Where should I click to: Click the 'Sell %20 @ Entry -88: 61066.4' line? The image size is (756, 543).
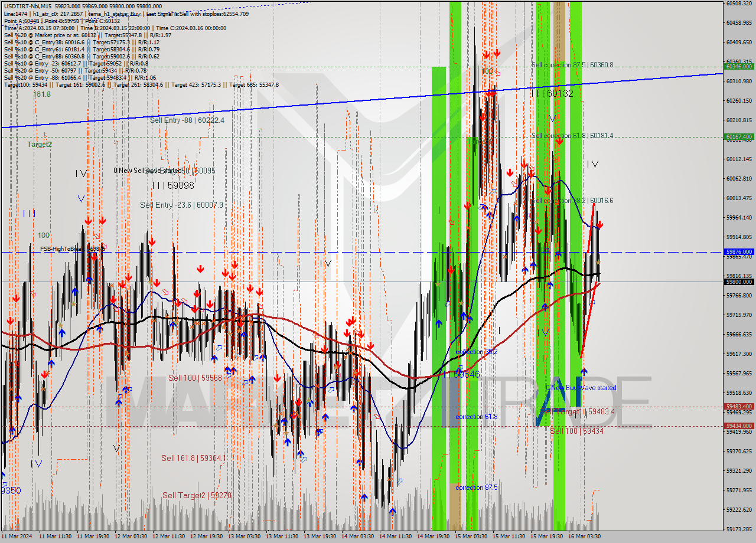coord(80,78)
